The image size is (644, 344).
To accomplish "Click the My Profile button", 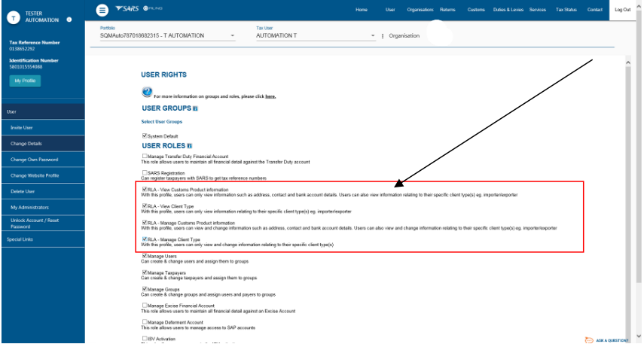I will 25,81.
